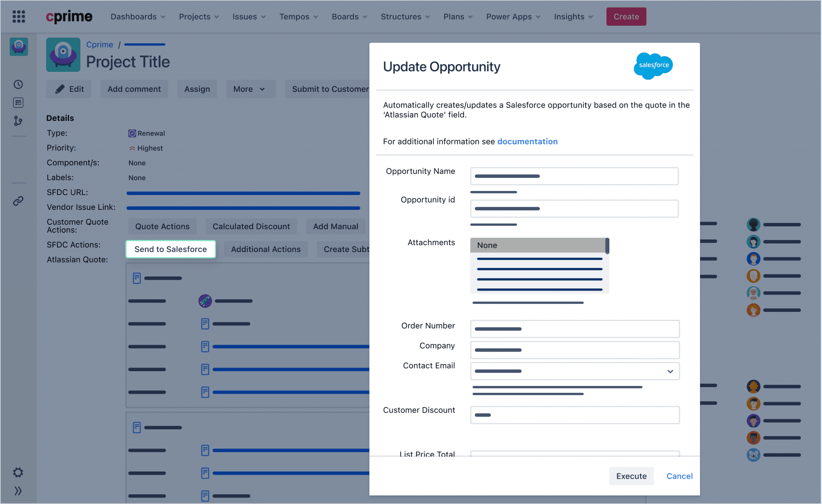
Task: Select None in Attachments list
Action: click(538, 245)
